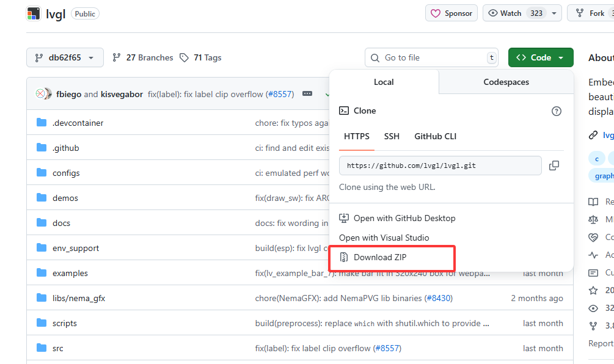Collapse the green Code dropdown button
The height and width of the screenshot is (364, 614).
[540, 57]
